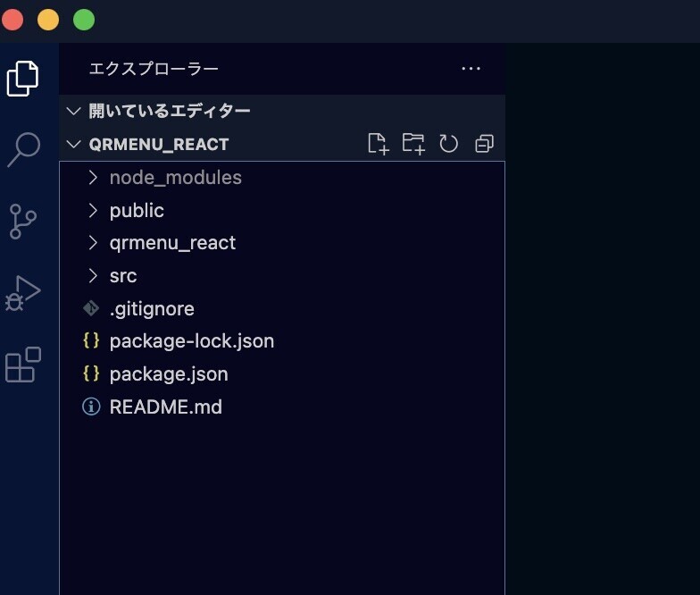Expand the src folder chevron

[x=93, y=275]
